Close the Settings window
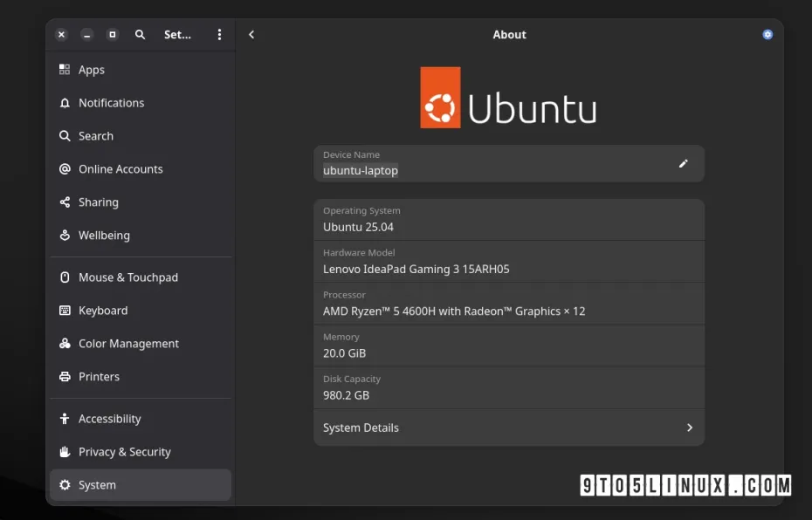The height and width of the screenshot is (520, 812). coord(62,35)
